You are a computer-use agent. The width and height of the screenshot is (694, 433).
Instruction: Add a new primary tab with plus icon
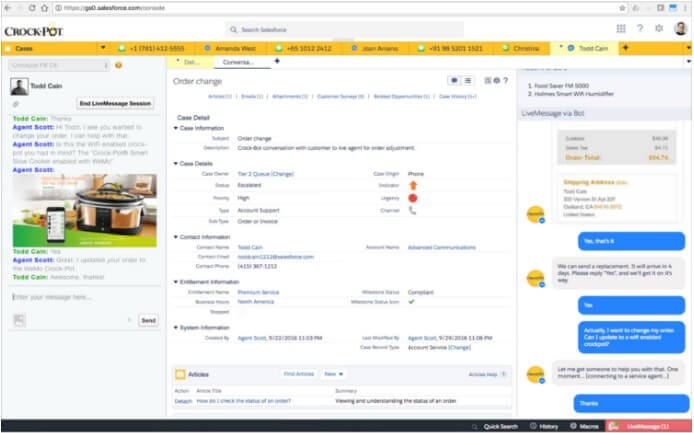click(x=625, y=48)
